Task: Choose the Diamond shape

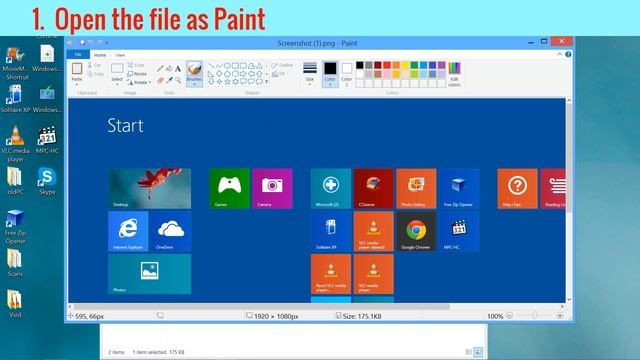Action: tap(219, 74)
